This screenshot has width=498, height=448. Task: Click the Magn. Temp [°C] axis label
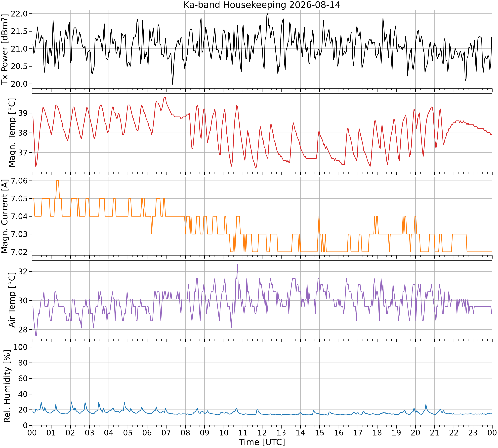point(12,133)
